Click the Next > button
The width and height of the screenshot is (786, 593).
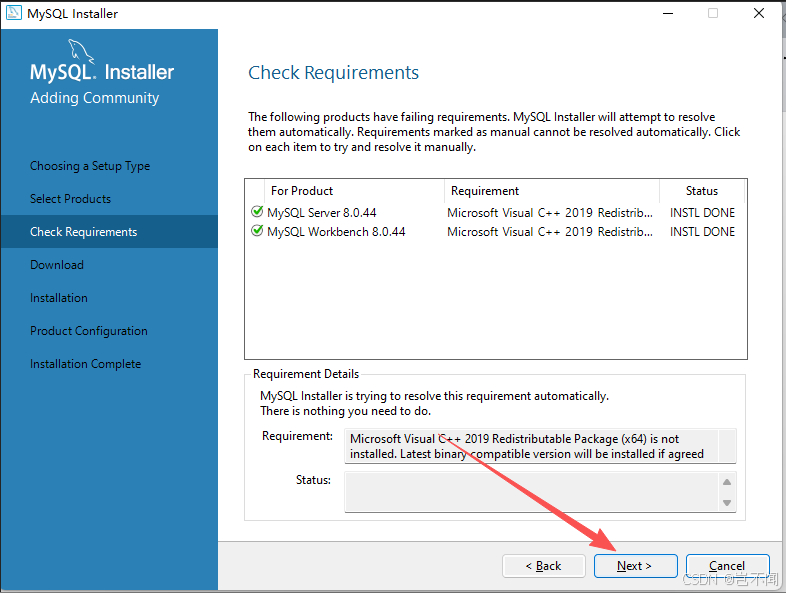coord(636,566)
